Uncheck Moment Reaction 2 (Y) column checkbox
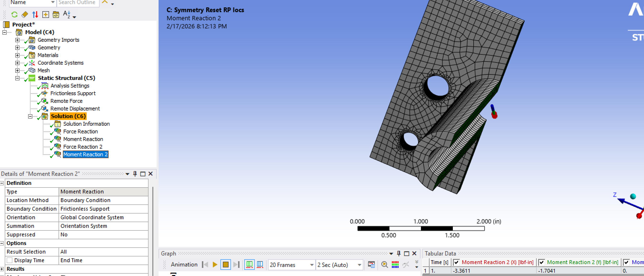The width and height of the screenshot is (644, 276). (x=541, y=262)
